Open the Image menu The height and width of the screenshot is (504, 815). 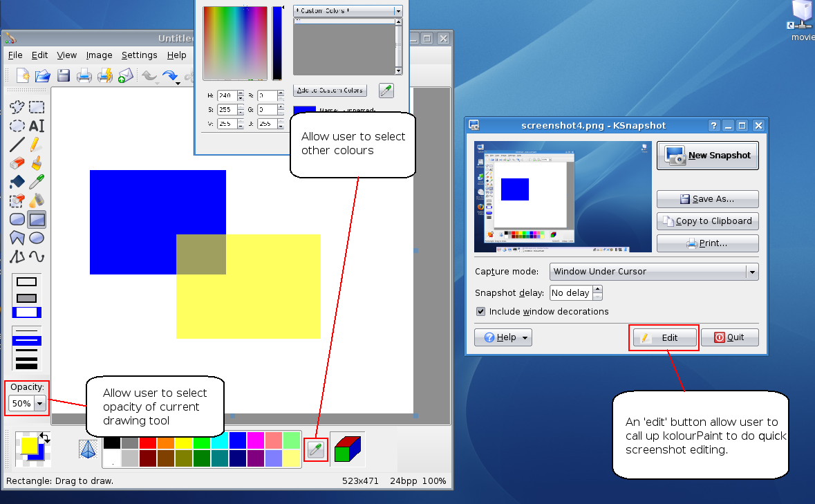point(99,55)
